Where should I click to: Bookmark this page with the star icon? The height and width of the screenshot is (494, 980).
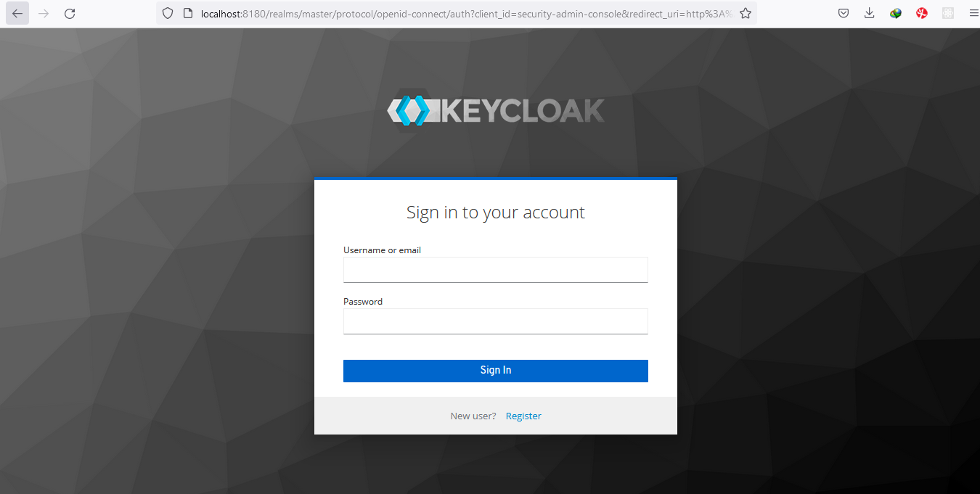(745, 13)
